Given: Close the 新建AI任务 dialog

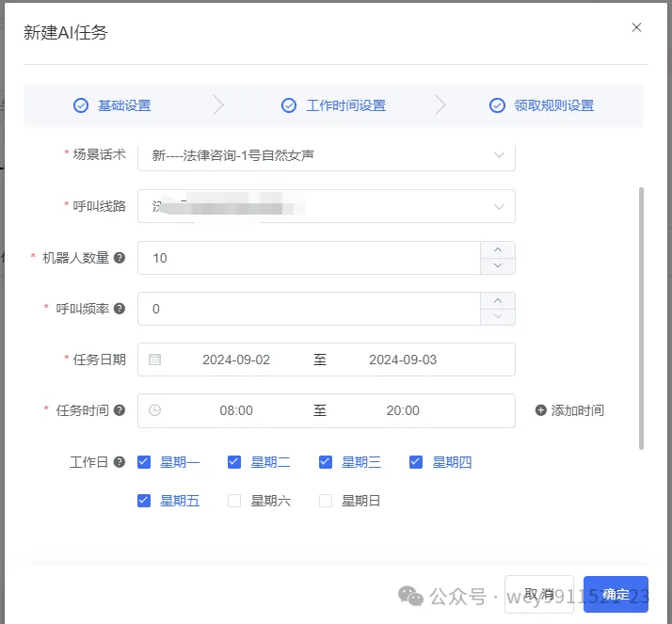Looking at the screenshot, I should 636,27.
